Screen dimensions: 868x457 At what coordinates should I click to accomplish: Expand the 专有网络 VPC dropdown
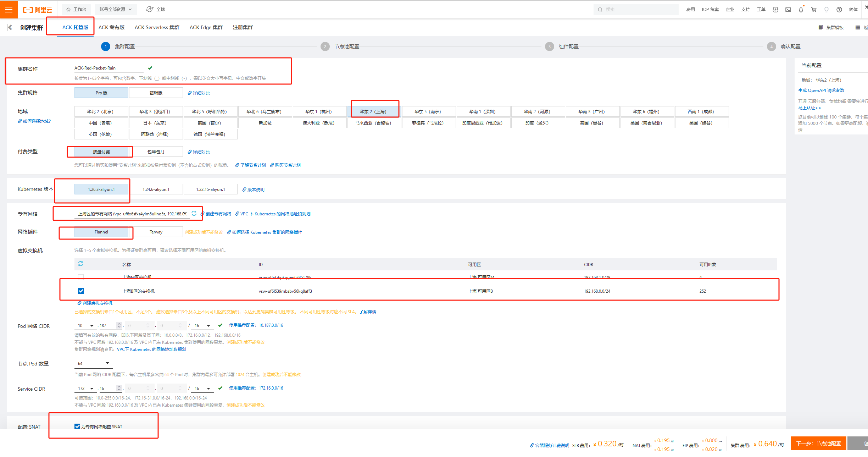pos(132,214)
